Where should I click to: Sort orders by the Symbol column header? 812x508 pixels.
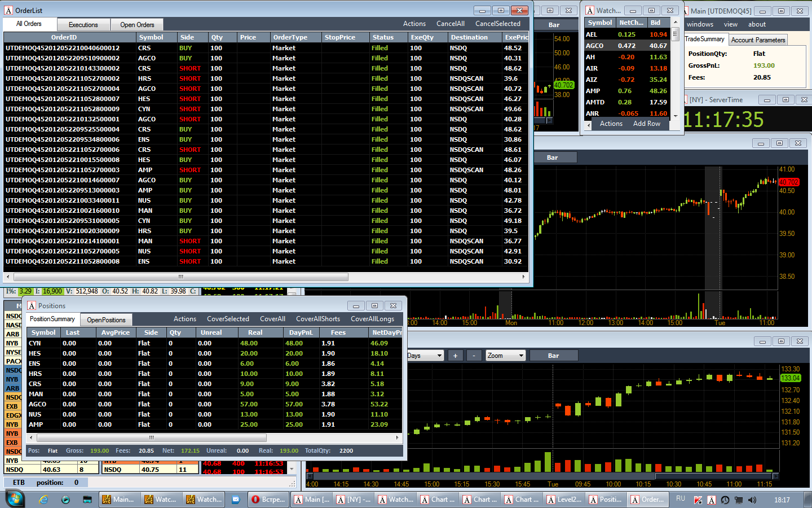point(151,37)
